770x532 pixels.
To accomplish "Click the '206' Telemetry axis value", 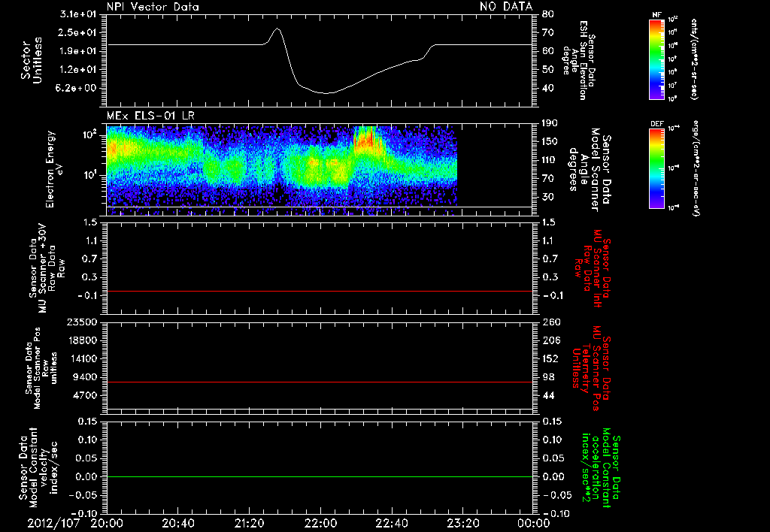I will pos(550,340).
